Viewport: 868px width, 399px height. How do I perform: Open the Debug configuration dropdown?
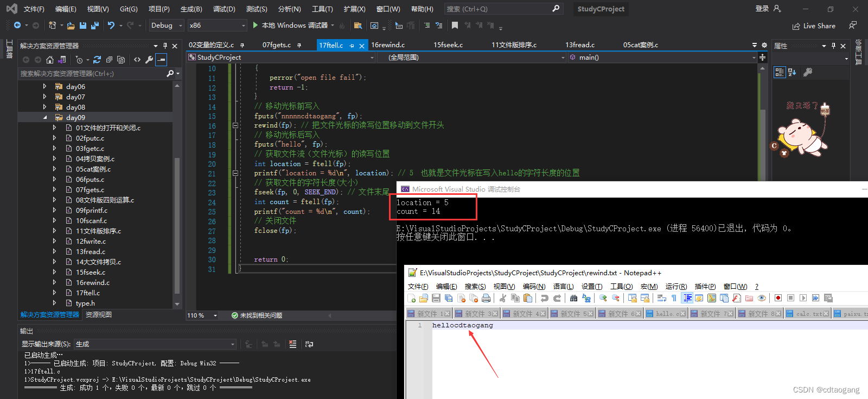click(166, 26)
